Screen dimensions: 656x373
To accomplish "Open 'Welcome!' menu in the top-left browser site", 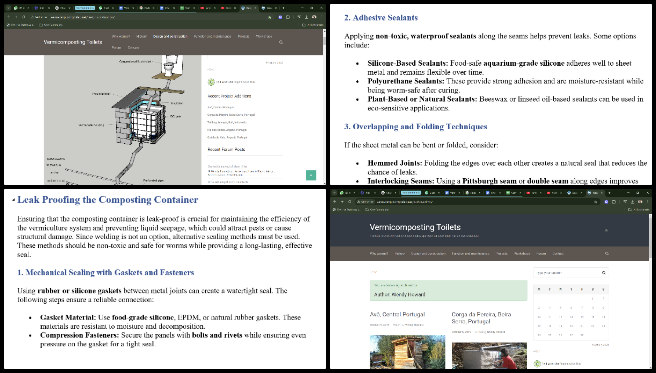I will 121,36.
